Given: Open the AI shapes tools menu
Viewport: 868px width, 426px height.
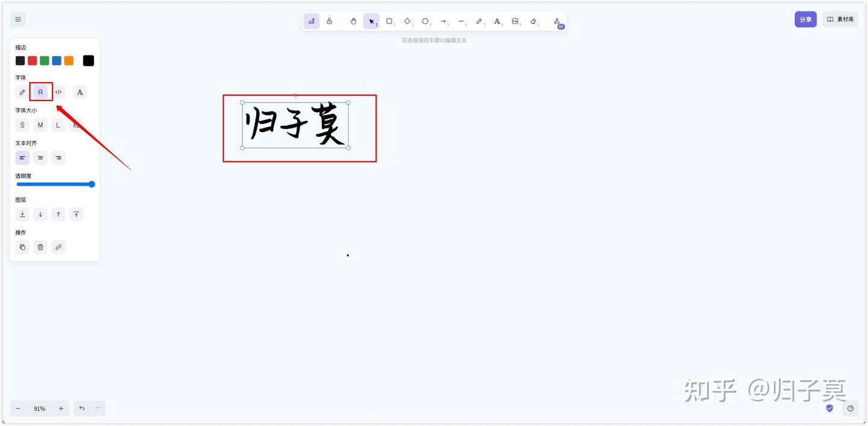Looking at the screenshot, I should [x=557, y=21].
